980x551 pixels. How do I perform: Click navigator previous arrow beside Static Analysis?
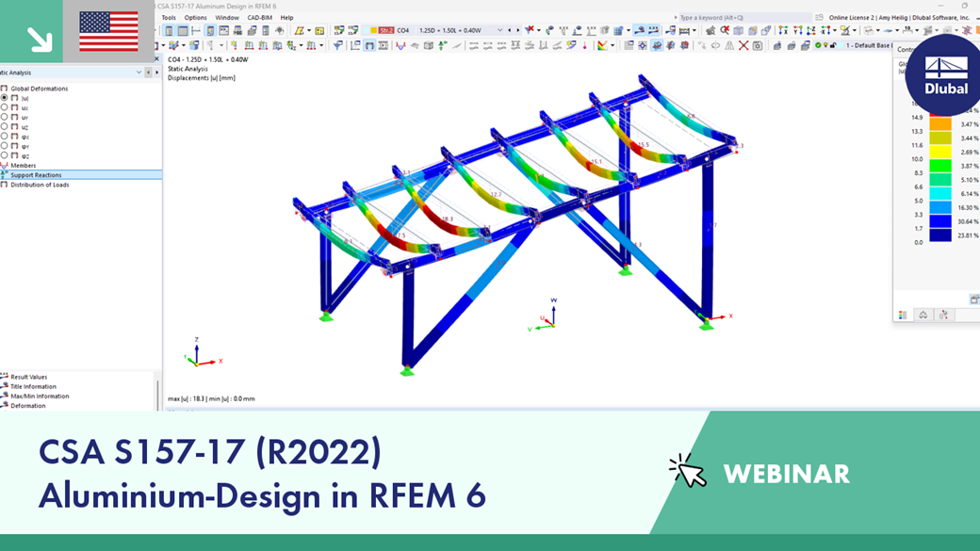[x=148, y=73]
